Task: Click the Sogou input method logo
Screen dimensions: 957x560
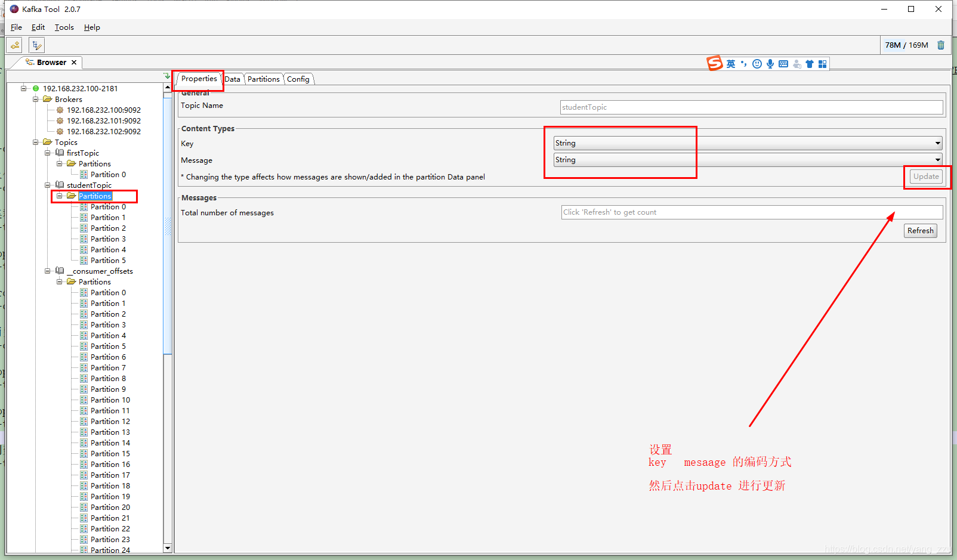Action: (714, 63)
